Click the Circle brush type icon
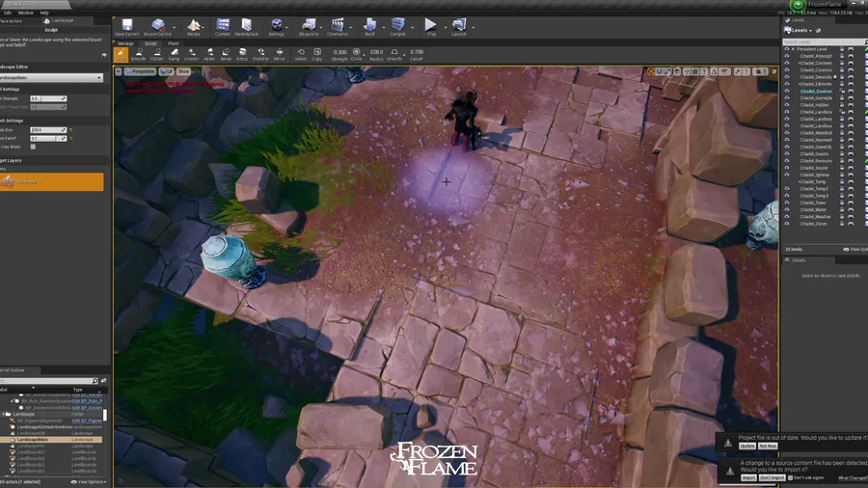This screenshot has width=868, height=488. 357,54
